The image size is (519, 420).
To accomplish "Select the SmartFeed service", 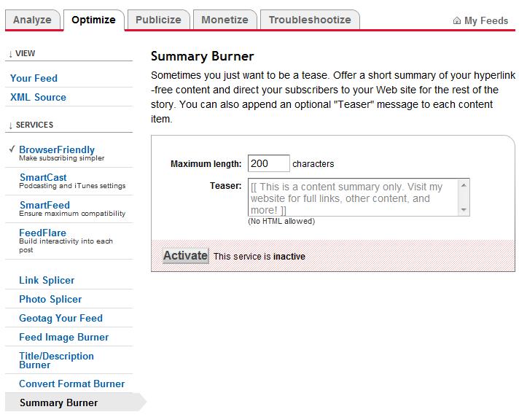I will [x=44, y=205].
